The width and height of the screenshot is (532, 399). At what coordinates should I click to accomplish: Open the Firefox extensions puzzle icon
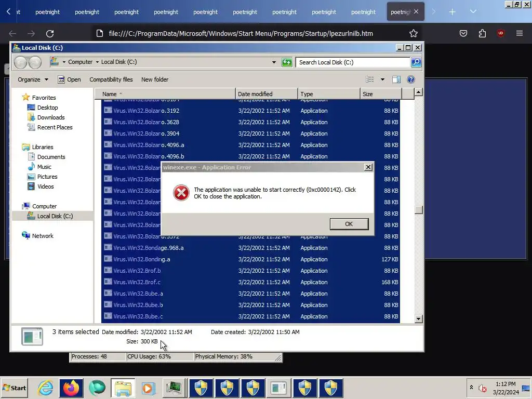click(x=482, y=33)
